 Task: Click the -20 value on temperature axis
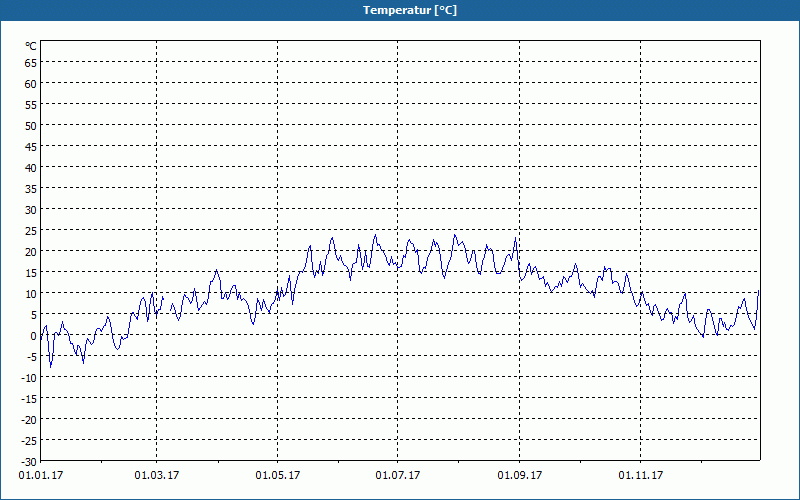click(29, 420)
